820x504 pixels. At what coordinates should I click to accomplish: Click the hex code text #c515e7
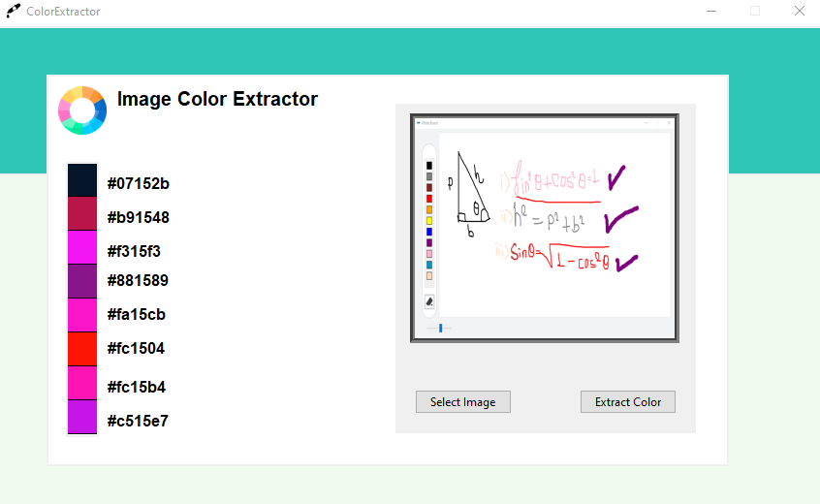click(138, 421)
